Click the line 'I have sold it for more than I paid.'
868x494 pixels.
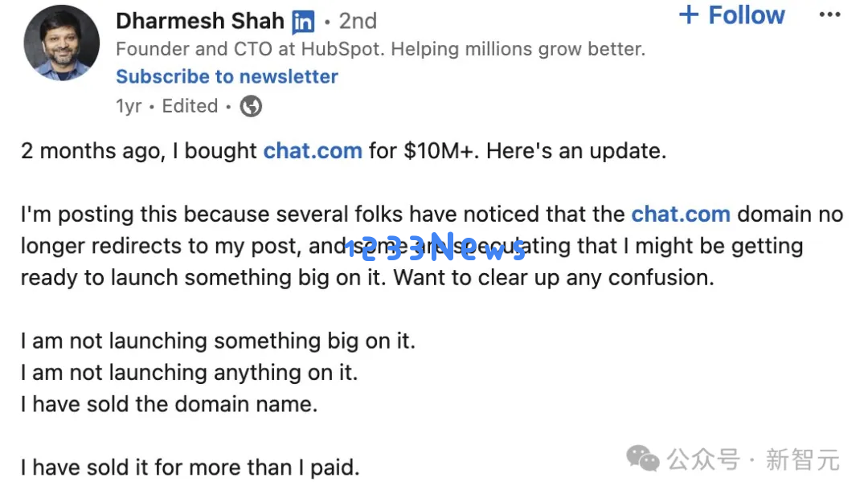tap(190, 468)
